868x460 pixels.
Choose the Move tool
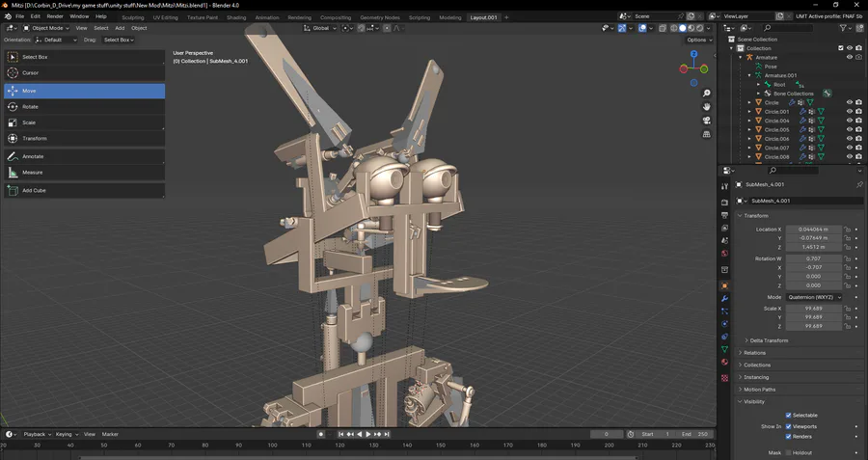84,91
